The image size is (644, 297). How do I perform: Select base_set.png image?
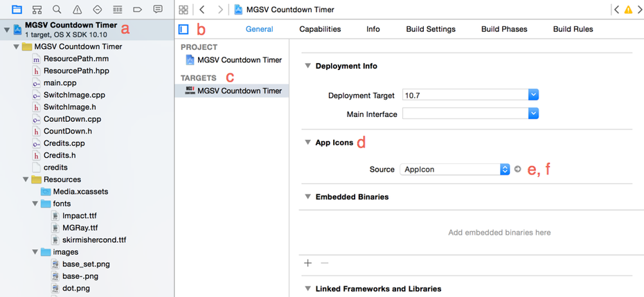(86, 264)
